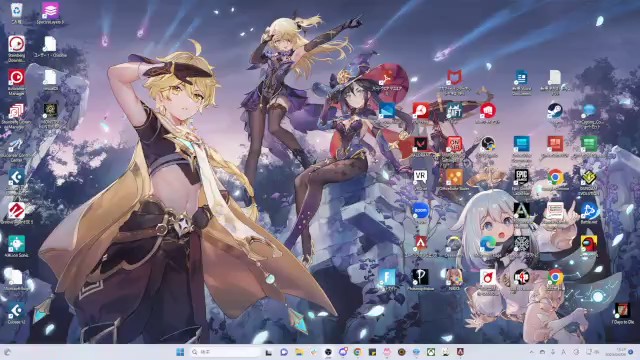Click the taskbar search box
The width and height of the screenshot is (640, 360).
(226, 352)
